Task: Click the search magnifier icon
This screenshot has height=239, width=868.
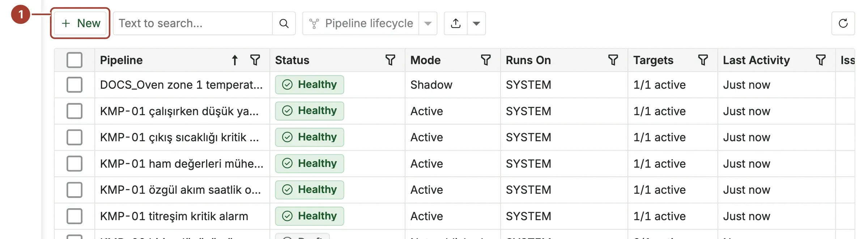Action: (284, 23)
